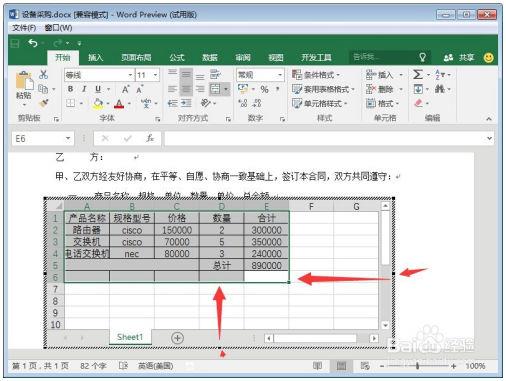Viewport: 506px width, 381px height.
Task: Click the Cut scissors icon
Action: (43, 74)
